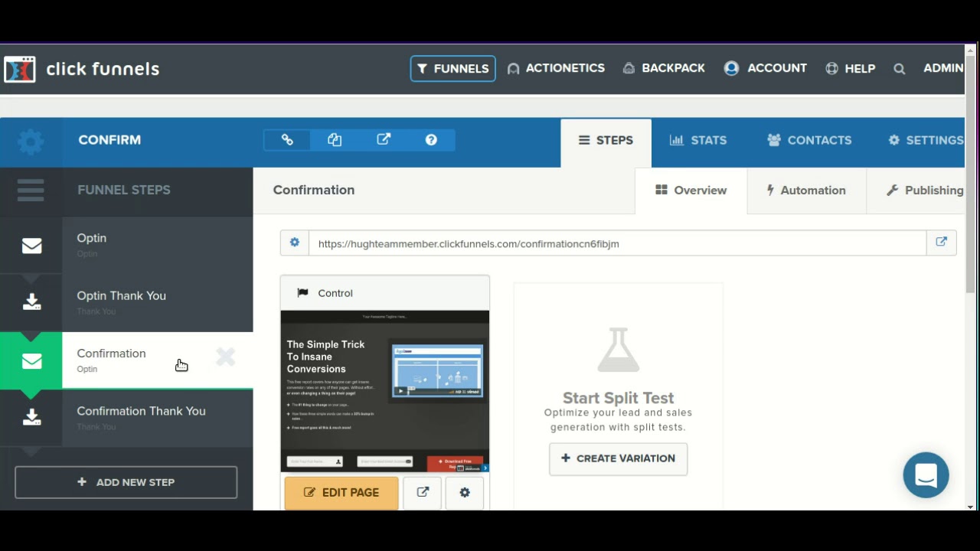Click the URL settings gear icon

coord(295,243)
